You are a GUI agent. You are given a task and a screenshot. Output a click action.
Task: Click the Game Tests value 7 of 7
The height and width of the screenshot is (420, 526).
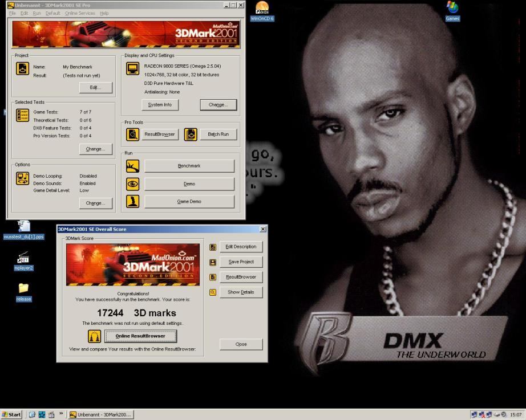[x=85, y=112]
